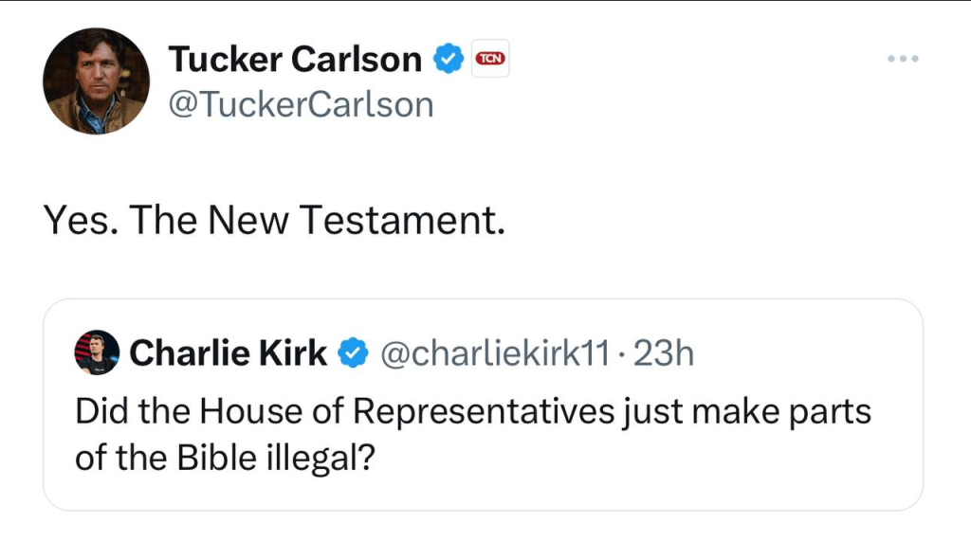This screenshot has height=560, width=971.
Task: Click the Charlie Kirk name in quoted tweet
Action: pyautogui.click(x=228, y=353)
